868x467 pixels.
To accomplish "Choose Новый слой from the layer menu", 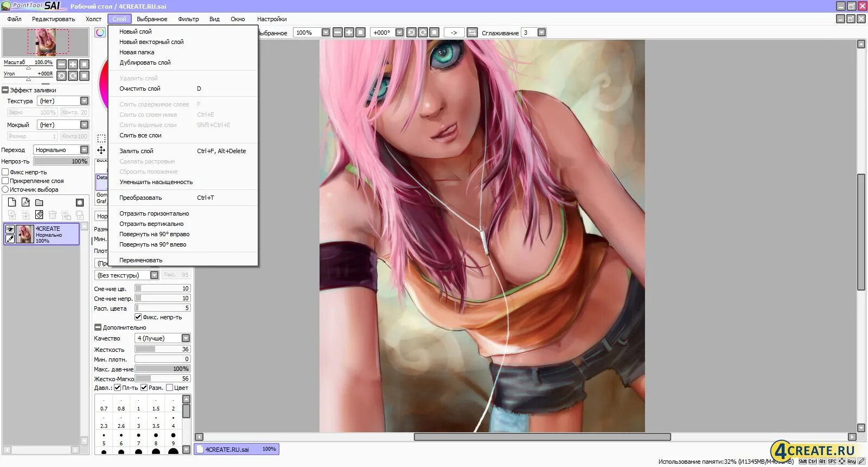I will [135, 31].
